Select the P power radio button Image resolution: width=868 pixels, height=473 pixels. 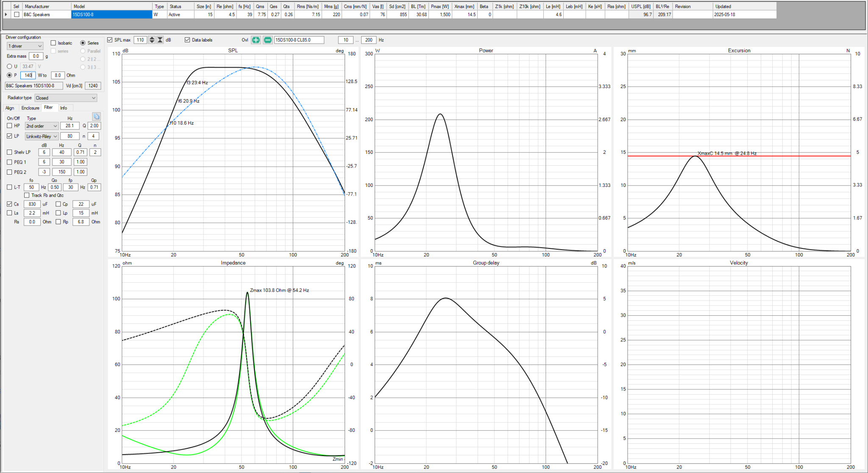click(x=9, y=75)
